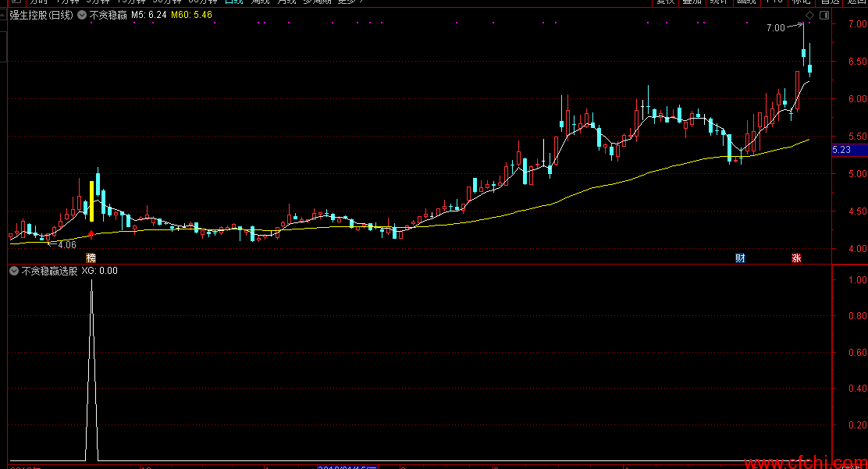This screenshot has width=868, height=469.
Task: Click the 不贪稳赢选股 sub-indicator label
Action: point(49,271)
